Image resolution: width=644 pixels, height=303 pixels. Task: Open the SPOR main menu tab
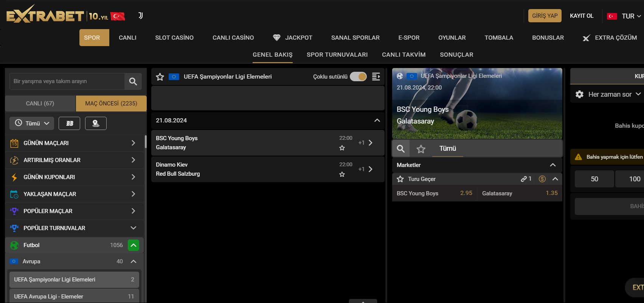(x=94, y=38)
